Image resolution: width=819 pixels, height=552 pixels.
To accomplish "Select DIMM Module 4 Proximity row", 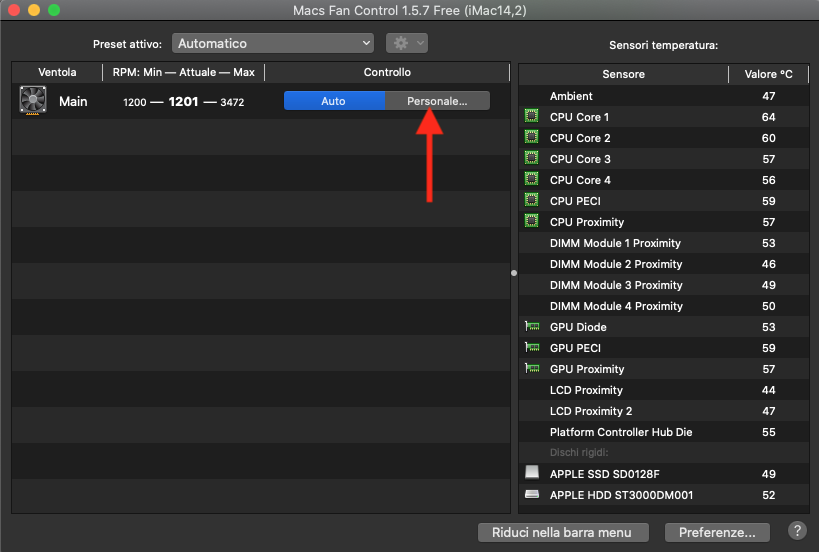I will pyautogui.click(x=664, y=306).
